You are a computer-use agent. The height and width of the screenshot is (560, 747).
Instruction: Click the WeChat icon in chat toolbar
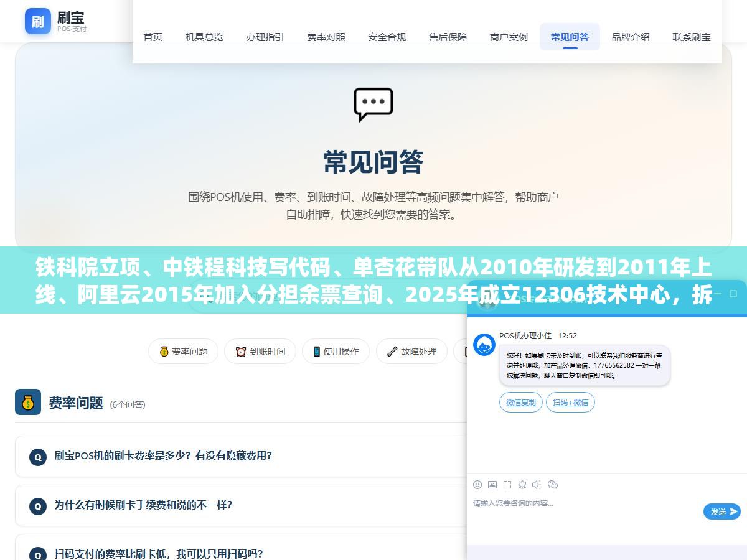pyautogui.click(x=553, y=485)
